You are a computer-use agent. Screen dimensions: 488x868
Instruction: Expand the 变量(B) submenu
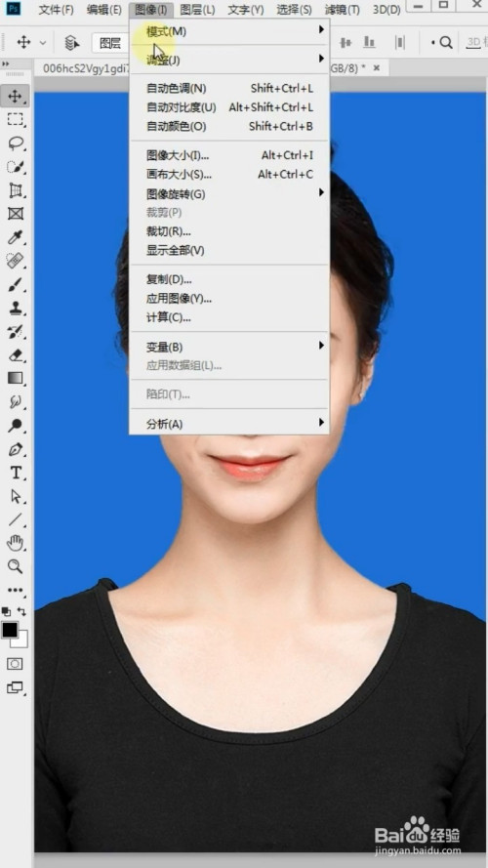click(x=229, y=347)
